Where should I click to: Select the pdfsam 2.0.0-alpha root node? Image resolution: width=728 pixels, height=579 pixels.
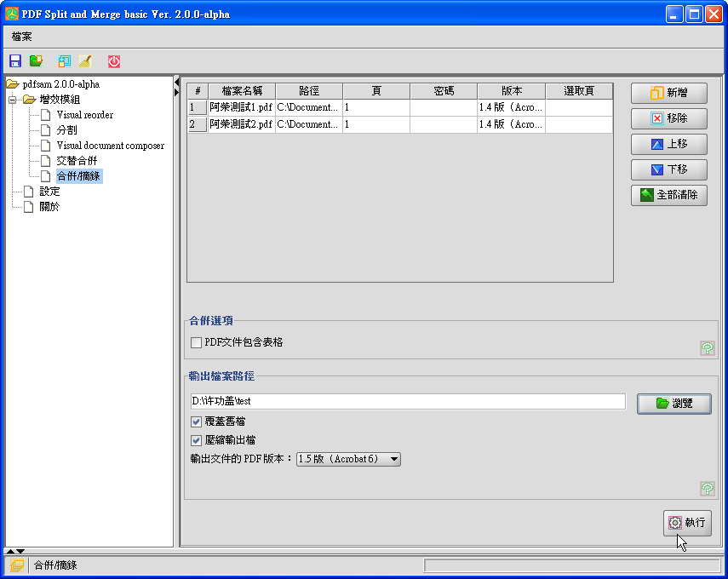(x=61, y=84)
